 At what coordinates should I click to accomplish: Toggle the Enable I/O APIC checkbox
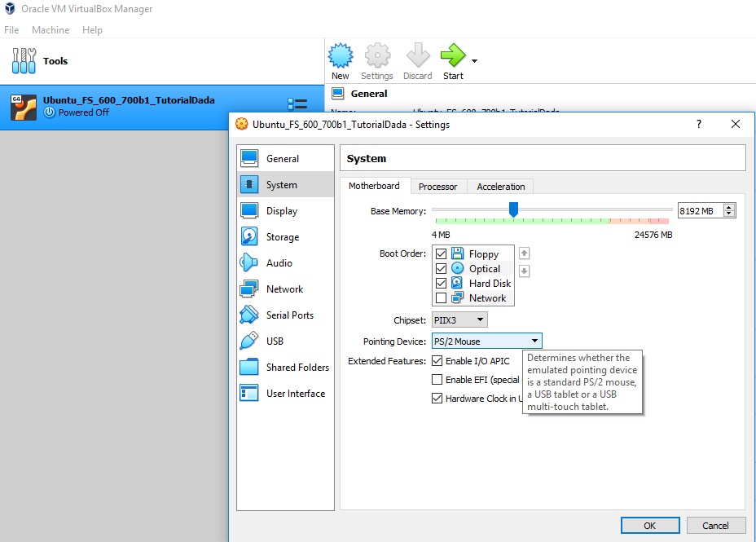(437, 361)
